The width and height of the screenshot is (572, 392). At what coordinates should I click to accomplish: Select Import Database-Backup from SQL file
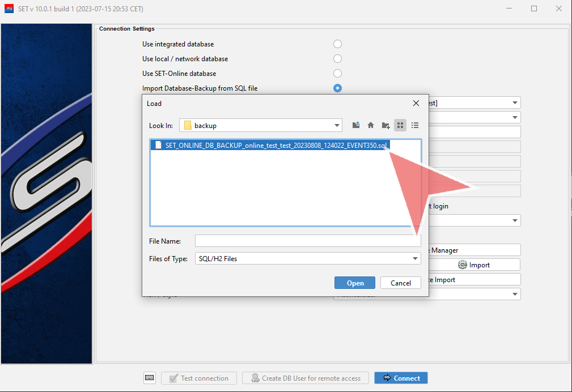click(337, 88)
